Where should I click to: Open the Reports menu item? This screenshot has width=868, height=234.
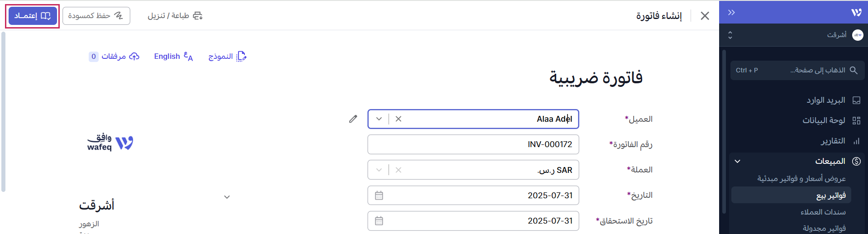[833, 141]
